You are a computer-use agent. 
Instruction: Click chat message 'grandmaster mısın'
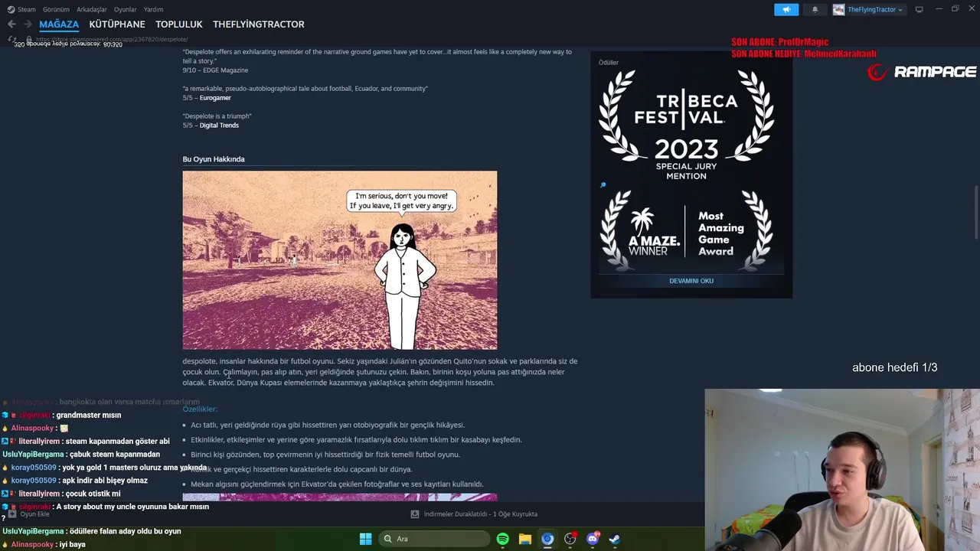click(x=89, y=416)
